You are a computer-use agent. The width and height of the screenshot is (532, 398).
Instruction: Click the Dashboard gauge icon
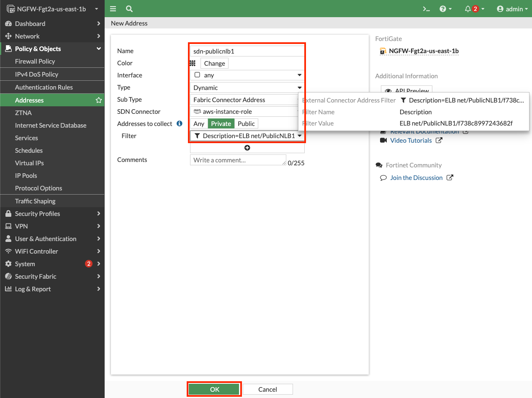tap(8, 23)
